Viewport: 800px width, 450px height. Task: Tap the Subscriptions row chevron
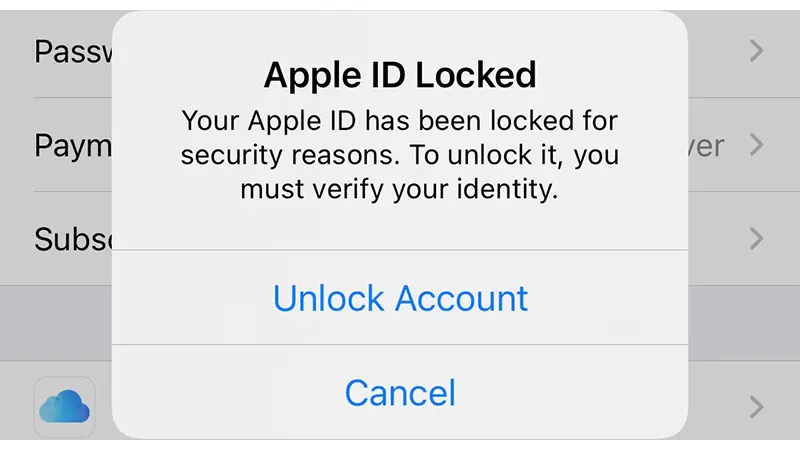756,239
